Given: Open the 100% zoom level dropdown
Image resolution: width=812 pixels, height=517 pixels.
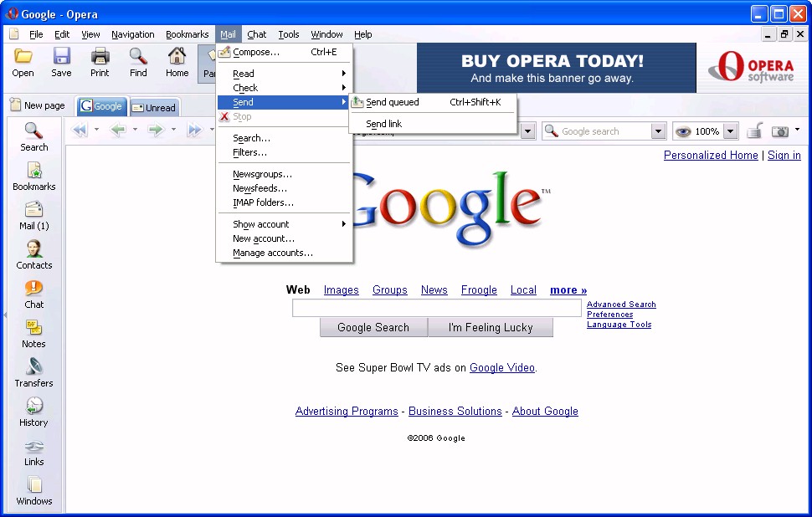Looking at the screenshot, I should click(x=730, y=131).
